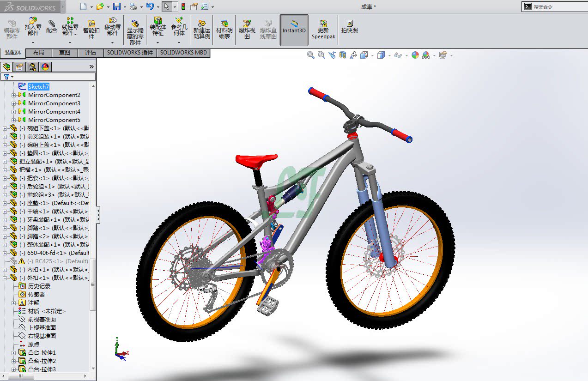Screen dimensions: 588x381
Task: Expand the MirrorComponent2 tree node
Action: (x=13, y=95)
